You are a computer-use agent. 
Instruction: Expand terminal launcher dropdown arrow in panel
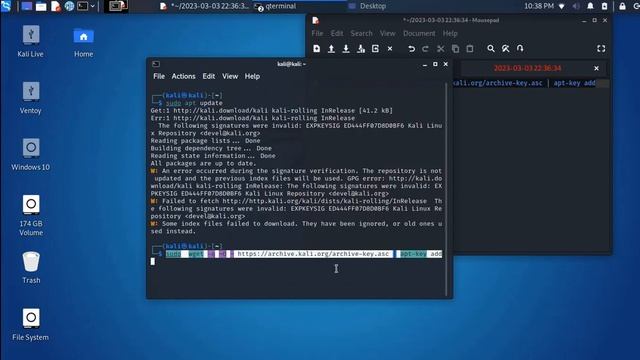(x=93, y=6)
